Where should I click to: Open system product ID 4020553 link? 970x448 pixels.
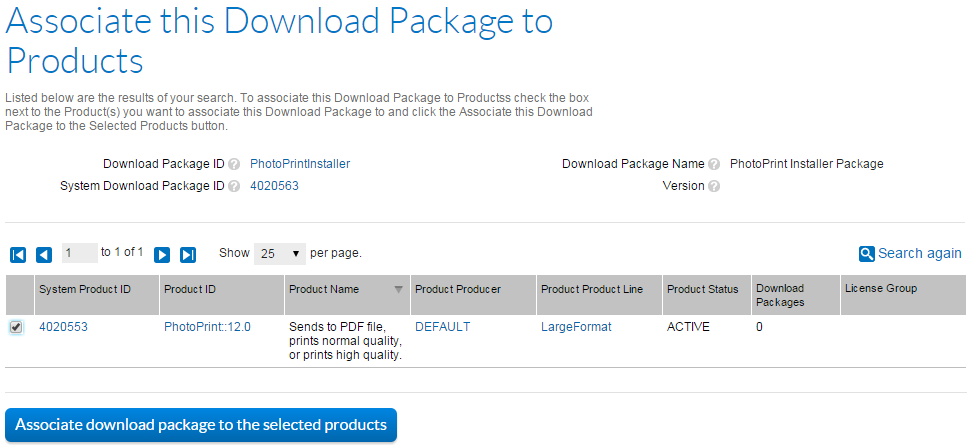point(64,327)
